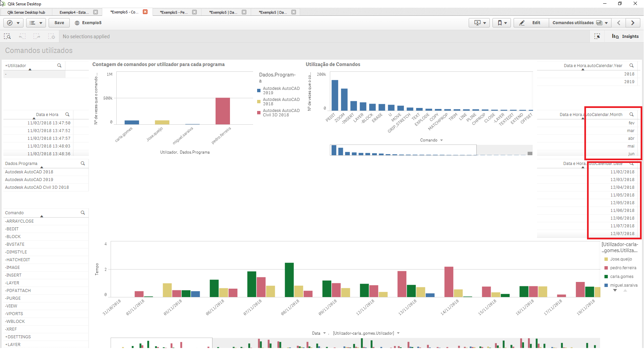The height and width of the screenshot is (349, 644).
Task: Switch to Qlik Sense Desktop hub tab
Action: (26, 12)
